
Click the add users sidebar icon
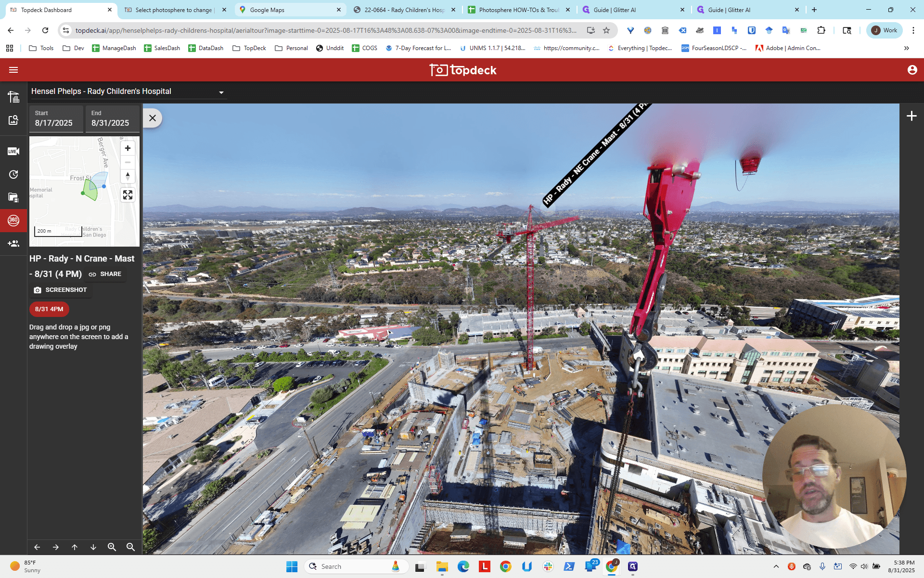click(x=13, y=243)
